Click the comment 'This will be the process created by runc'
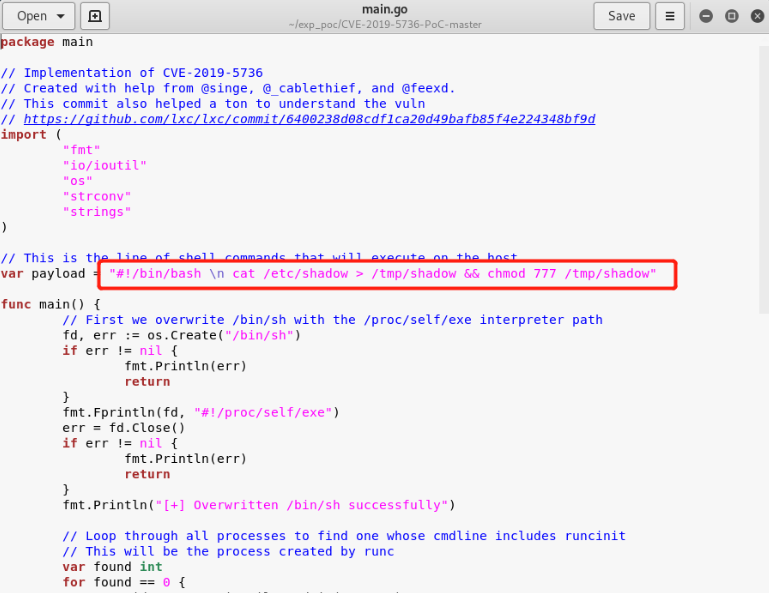This screenshot has height=593, width=769. pos(228,552)
